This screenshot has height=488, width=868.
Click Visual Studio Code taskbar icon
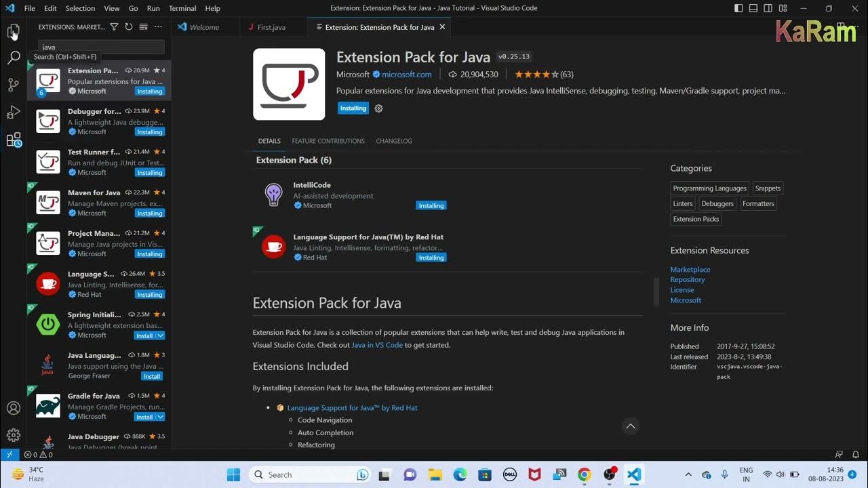coord(634,474)
